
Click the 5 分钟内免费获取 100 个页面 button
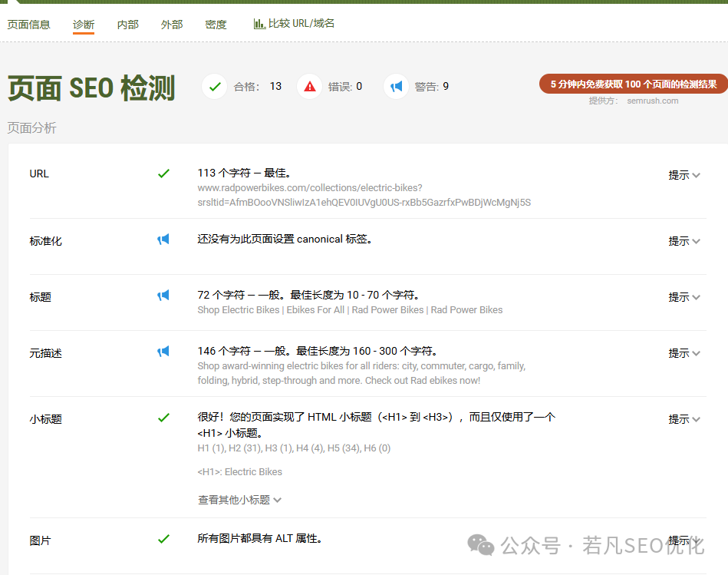pos(634,84)
